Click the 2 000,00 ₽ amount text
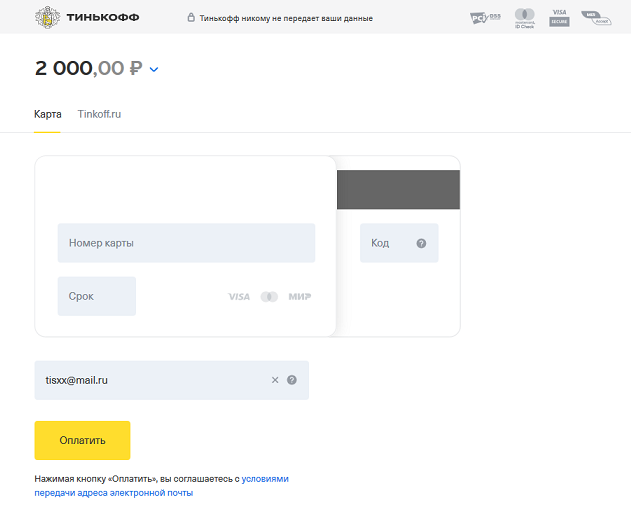This screenshot has height=512, width=631. (89, 68)
